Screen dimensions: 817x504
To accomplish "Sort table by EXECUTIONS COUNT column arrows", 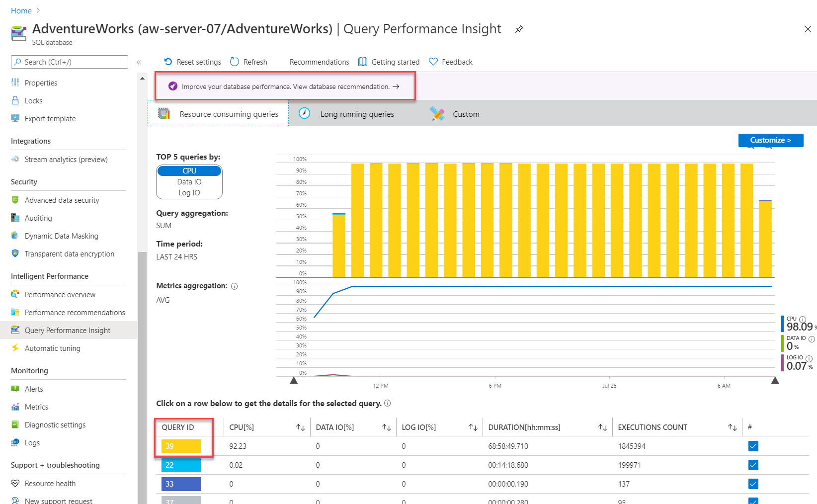I will click(x=733, y=427).
